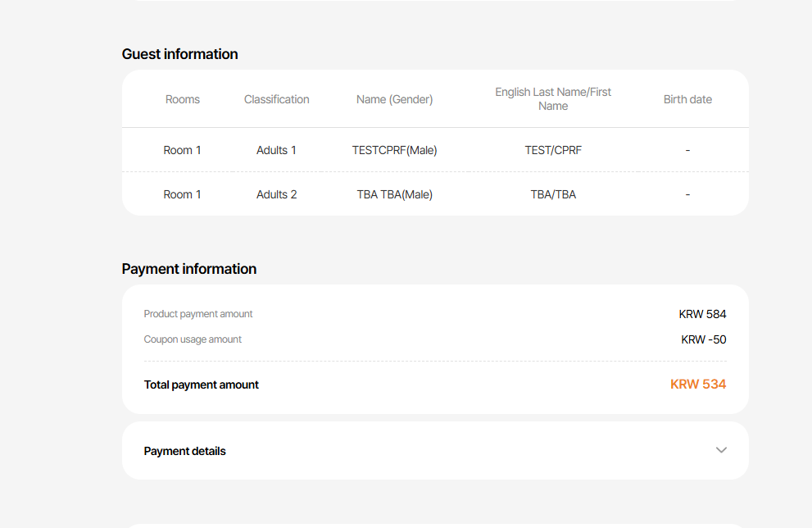Click the Birth date column header

coord(687,99)
